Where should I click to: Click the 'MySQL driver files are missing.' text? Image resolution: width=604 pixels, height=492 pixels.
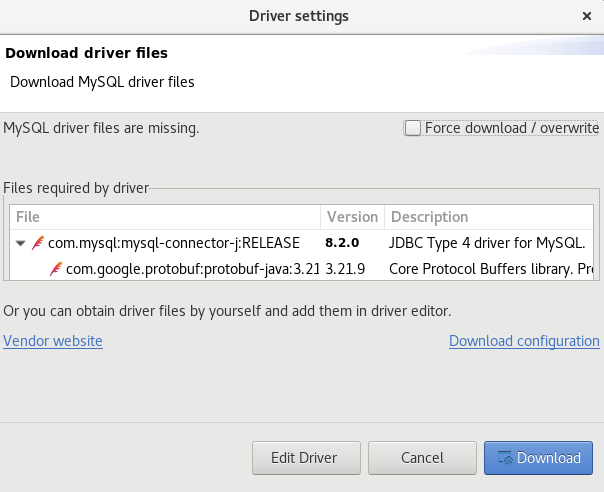(101, 128)
